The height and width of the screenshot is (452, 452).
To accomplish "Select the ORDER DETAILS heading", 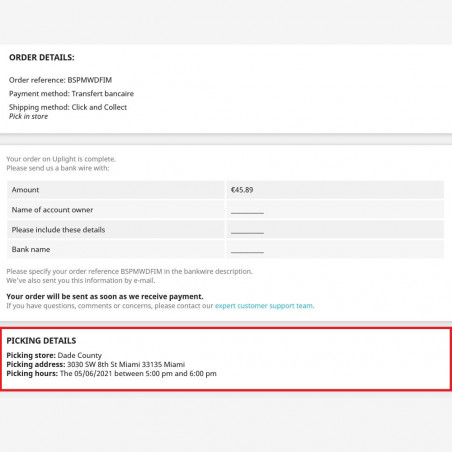I will 42,57.
